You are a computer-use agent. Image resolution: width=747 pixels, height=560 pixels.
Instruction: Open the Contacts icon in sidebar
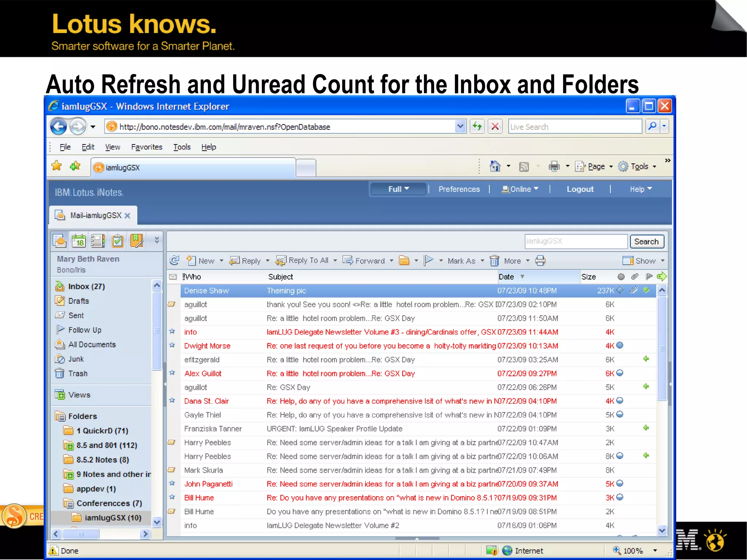click(x=98, y=241)
